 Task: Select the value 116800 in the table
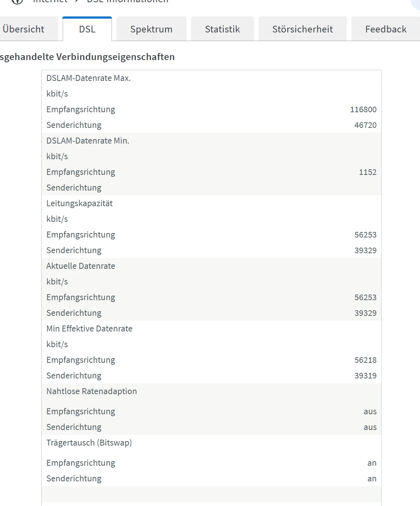click(x=363, y=110)
